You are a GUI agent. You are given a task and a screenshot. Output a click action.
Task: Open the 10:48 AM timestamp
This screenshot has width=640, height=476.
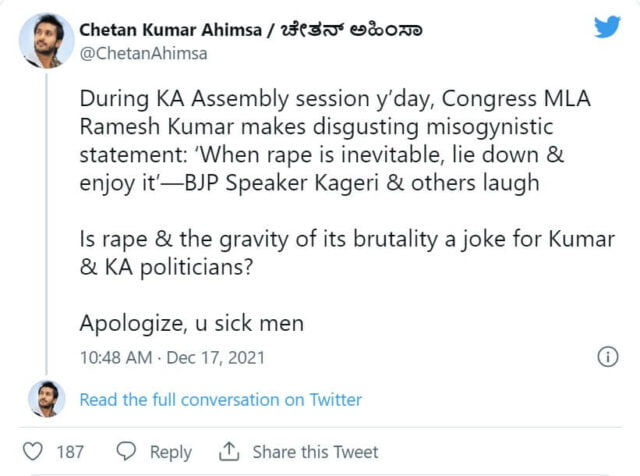(114, 356)
